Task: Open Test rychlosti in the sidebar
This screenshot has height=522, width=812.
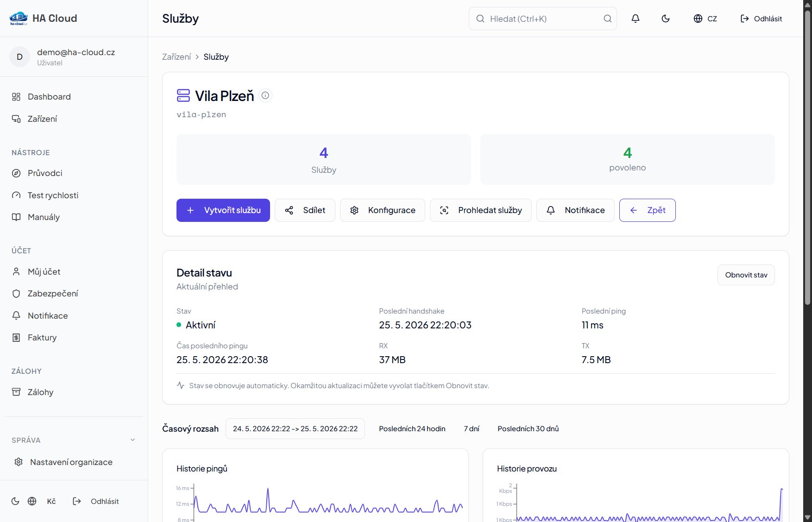Action: (x=74, y=195)
